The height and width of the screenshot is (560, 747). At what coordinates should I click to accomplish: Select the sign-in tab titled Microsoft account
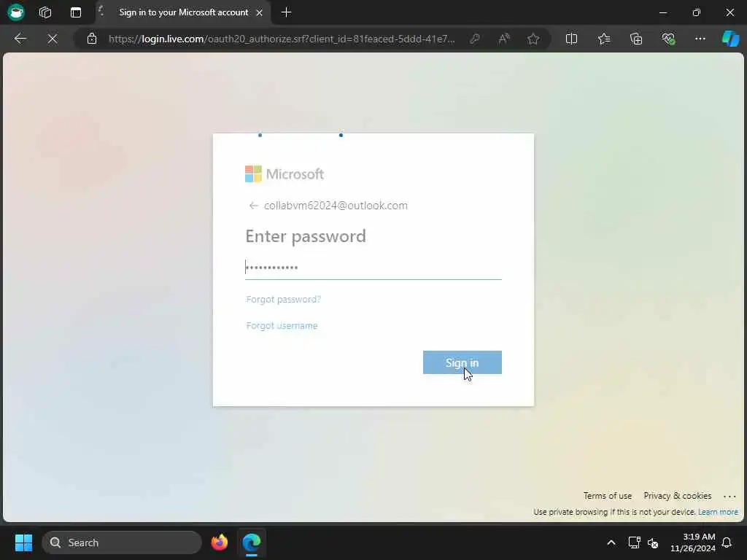click(183, 12)
